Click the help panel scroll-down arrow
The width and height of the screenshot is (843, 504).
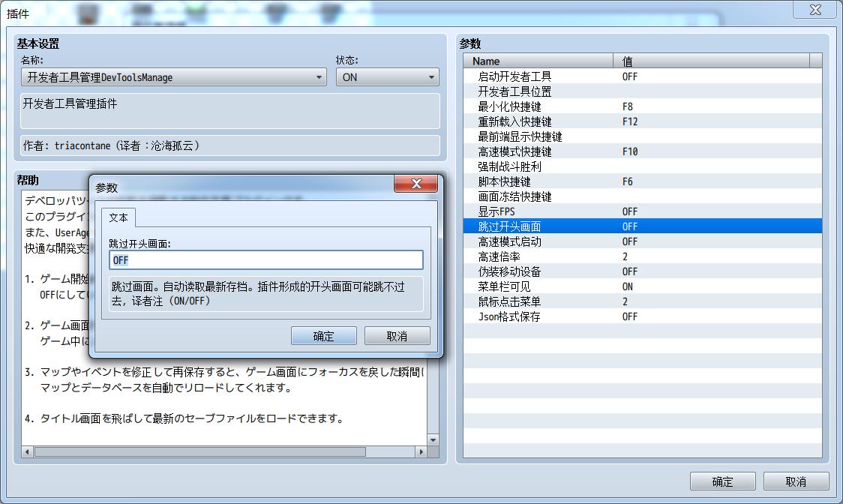point(433,440)
